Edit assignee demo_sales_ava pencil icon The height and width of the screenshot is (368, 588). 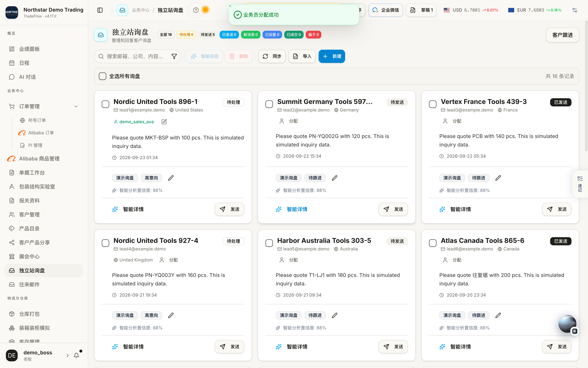[164, 122]
